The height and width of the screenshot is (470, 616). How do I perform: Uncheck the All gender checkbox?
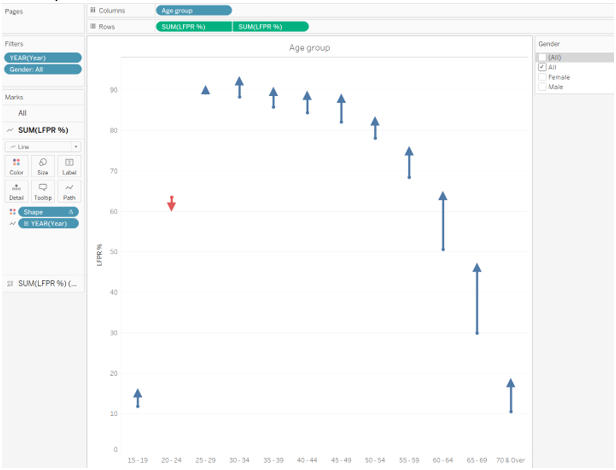(x=542, y=67)
